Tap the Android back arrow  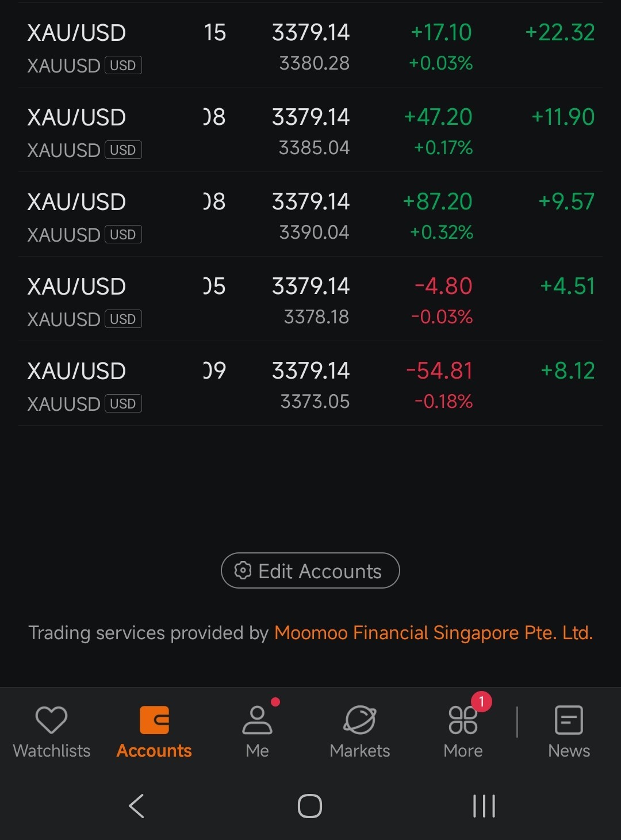pyautogui.click(x=136, y=805)
